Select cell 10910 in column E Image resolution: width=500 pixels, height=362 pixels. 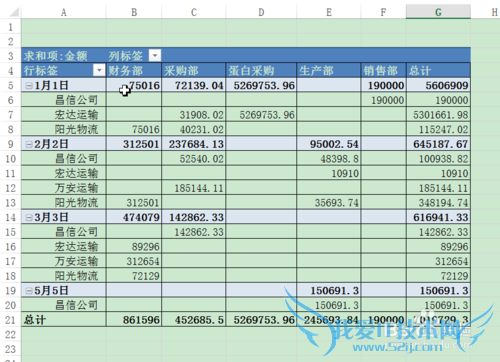(x=329, y=173)
